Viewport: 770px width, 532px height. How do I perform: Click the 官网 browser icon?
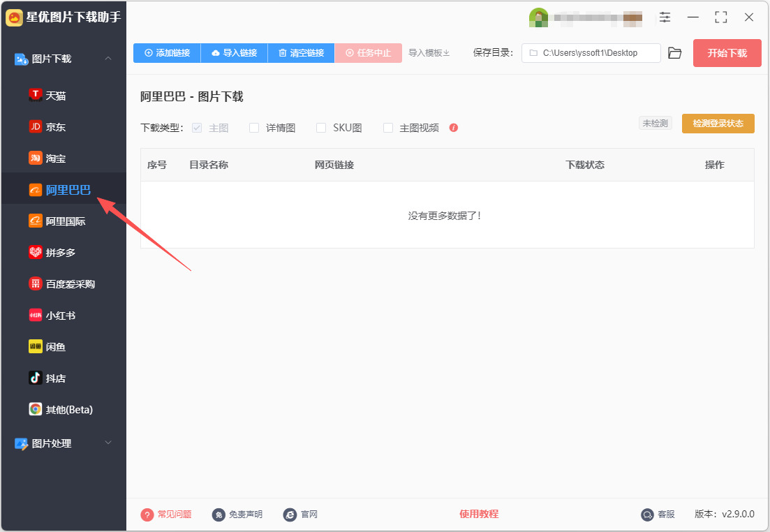(x=290, y=515)
